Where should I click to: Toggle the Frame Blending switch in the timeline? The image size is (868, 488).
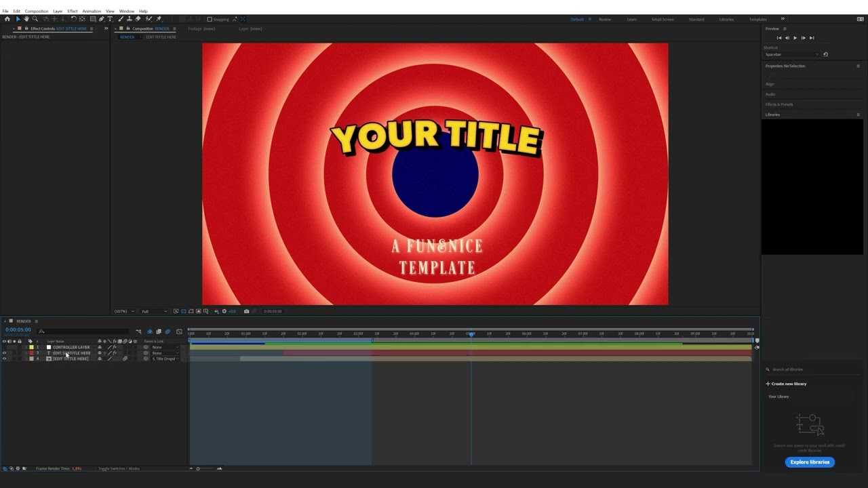point(159,331)
